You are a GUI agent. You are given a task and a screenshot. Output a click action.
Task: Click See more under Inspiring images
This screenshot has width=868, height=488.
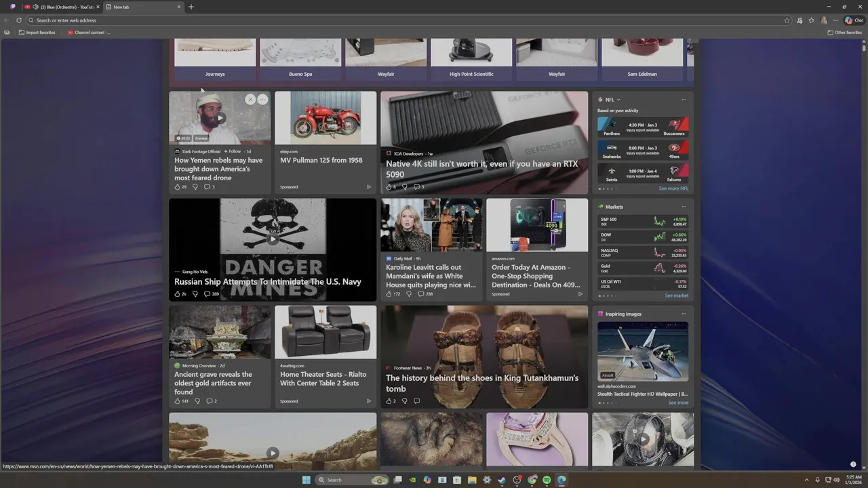pyautogui.click(x=678, y=403)
